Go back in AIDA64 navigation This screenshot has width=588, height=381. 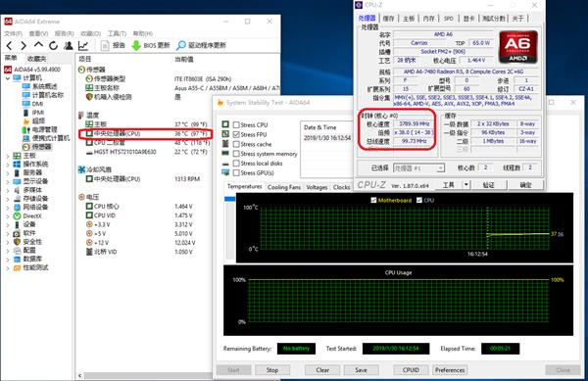click(10, 46)
